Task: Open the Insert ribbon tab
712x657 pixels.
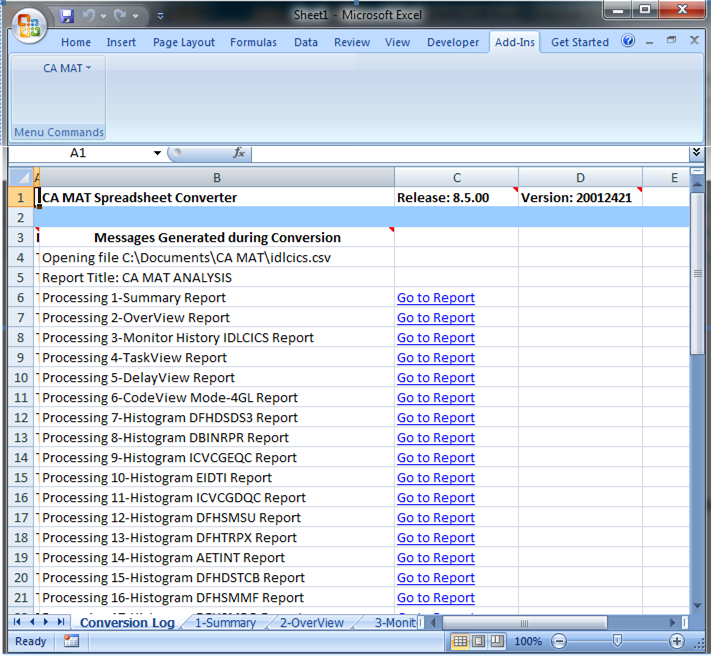Action: 121,42
